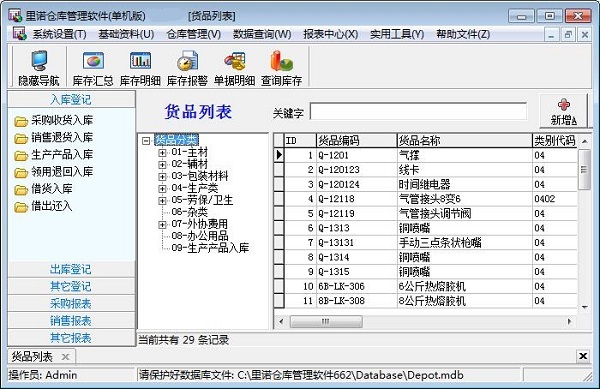
Task: Sort by 货品名称 column header
Action: [464, 141]
